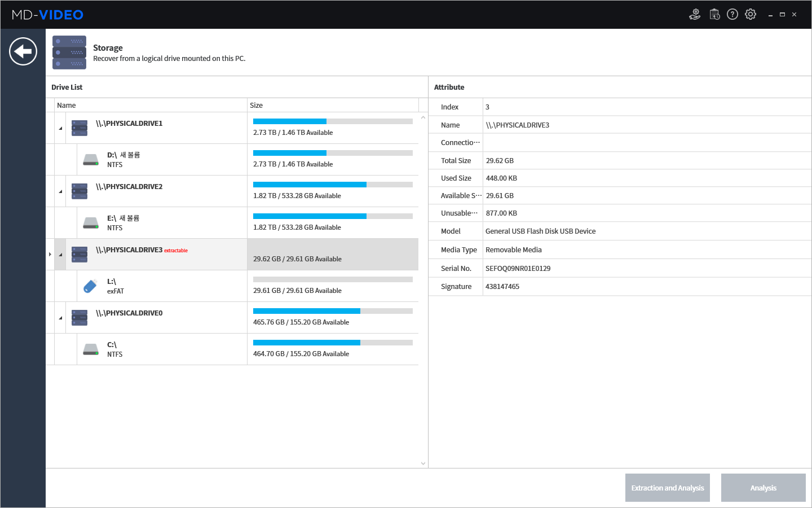
Task: Collapse the PHYSICALDRIVE1 tree node
Action: (60, 128)
